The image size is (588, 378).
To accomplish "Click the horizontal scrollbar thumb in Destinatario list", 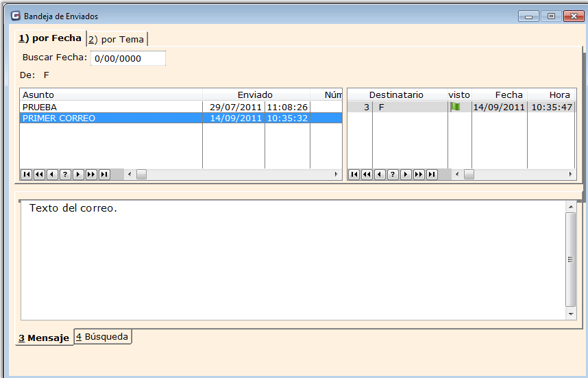I will tap(469, 175).
